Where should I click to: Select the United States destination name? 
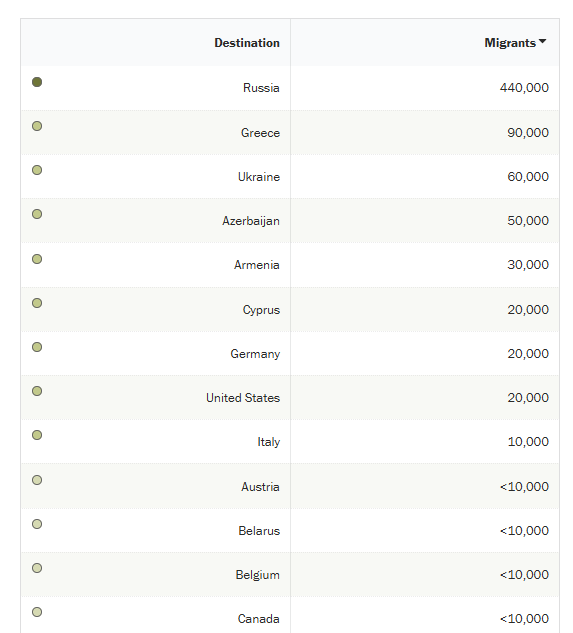click(x=243, y=398)
